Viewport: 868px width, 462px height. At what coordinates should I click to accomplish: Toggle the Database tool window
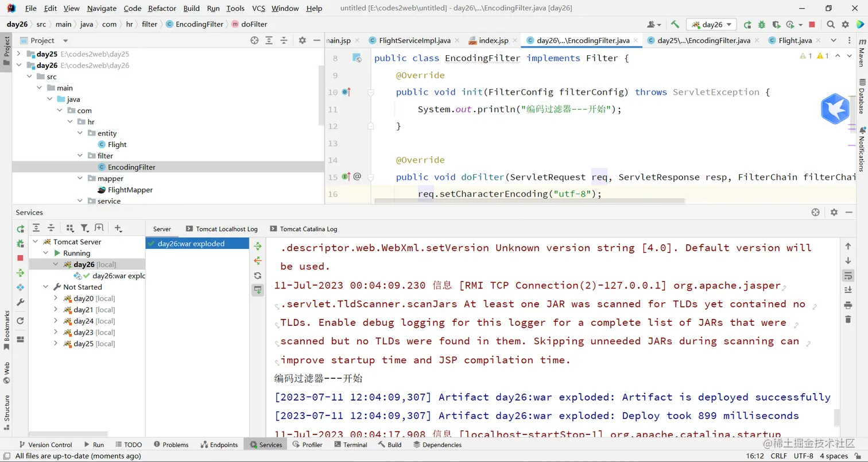click(861, 96)
